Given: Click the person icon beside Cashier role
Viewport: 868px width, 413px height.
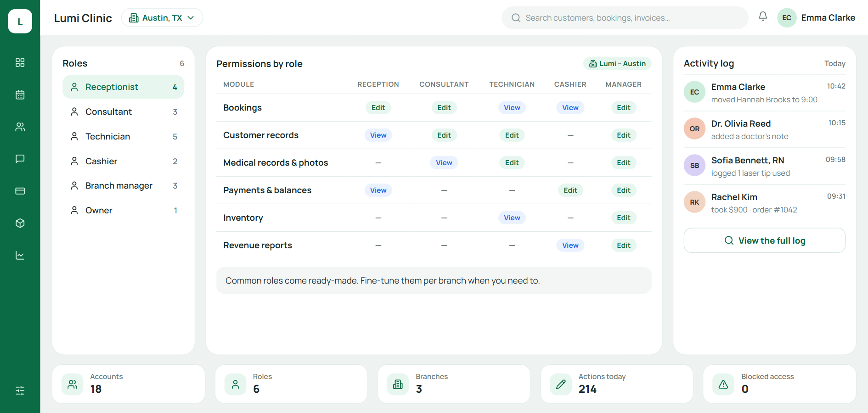Looking at the screenshot, I should pos(74,161).
